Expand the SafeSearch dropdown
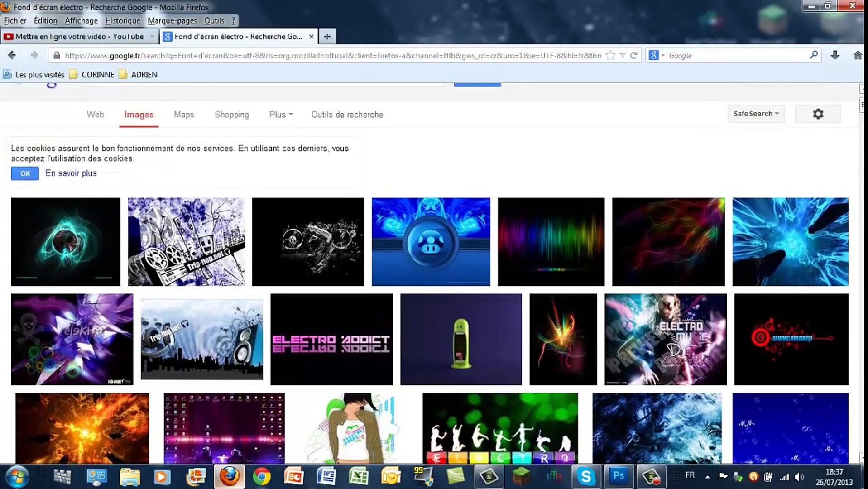 [756, 114]
